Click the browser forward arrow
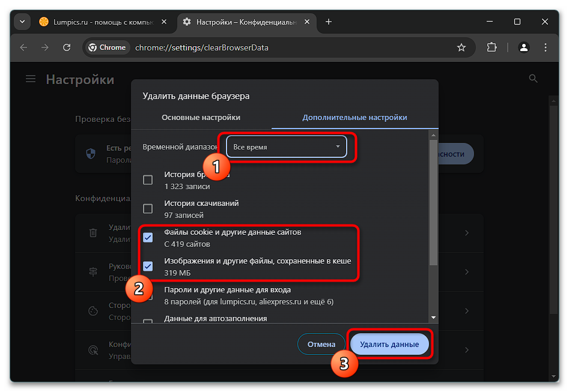 click(x=45, y=47)
